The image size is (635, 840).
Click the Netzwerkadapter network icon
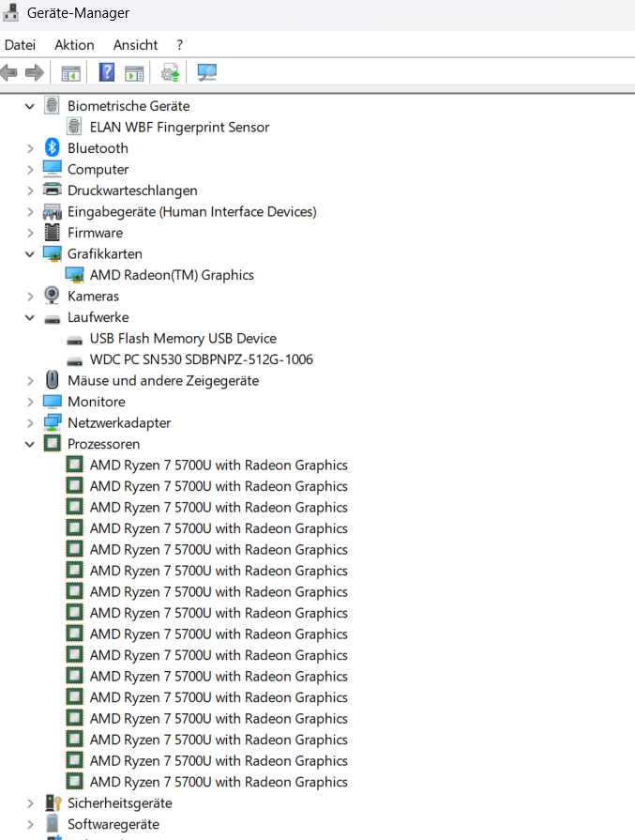click(52, 422)
